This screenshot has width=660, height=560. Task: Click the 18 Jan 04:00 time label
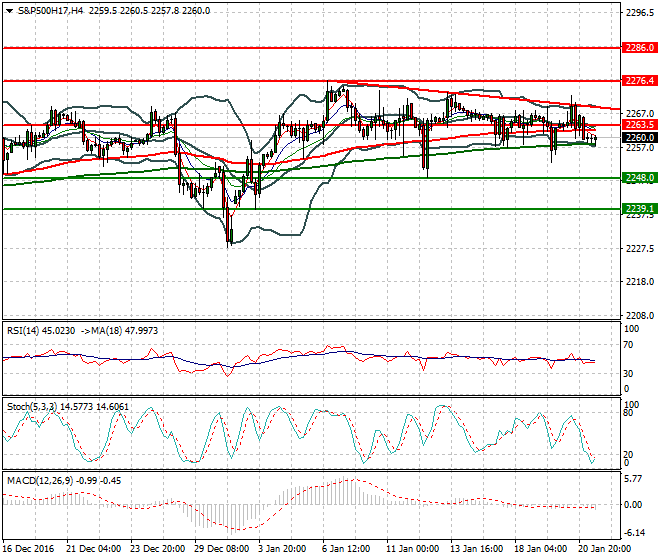(x=541, y=549)
